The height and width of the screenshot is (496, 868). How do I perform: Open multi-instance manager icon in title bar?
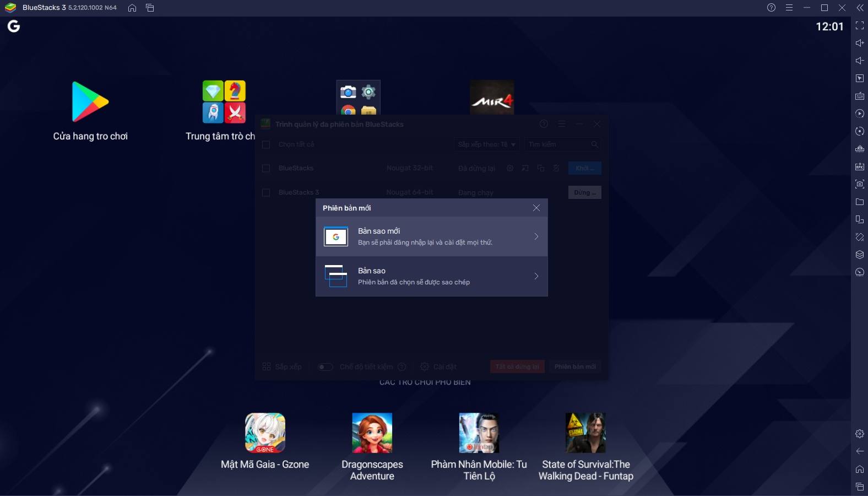pos(150,8)
